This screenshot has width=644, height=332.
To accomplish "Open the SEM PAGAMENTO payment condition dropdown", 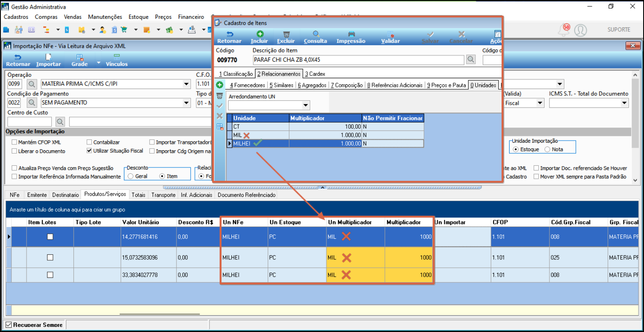I will click(187, 102).
